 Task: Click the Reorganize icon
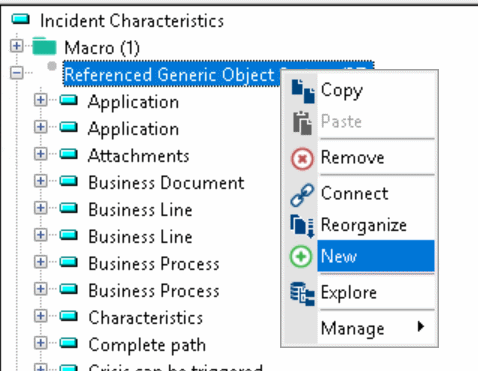point(302,226)
